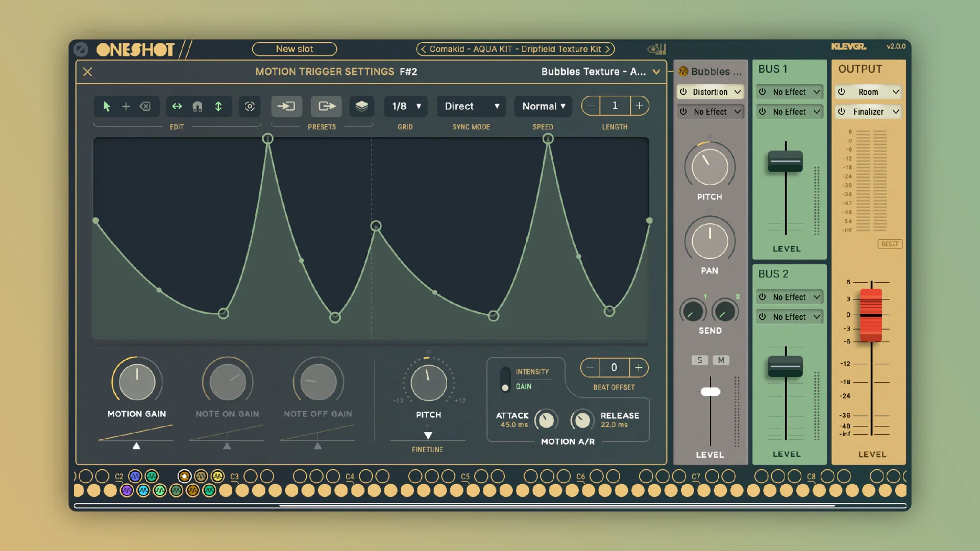Screen dimensions: 980x551
Task: Go to previous kit preset
Action: pos(423,49)
